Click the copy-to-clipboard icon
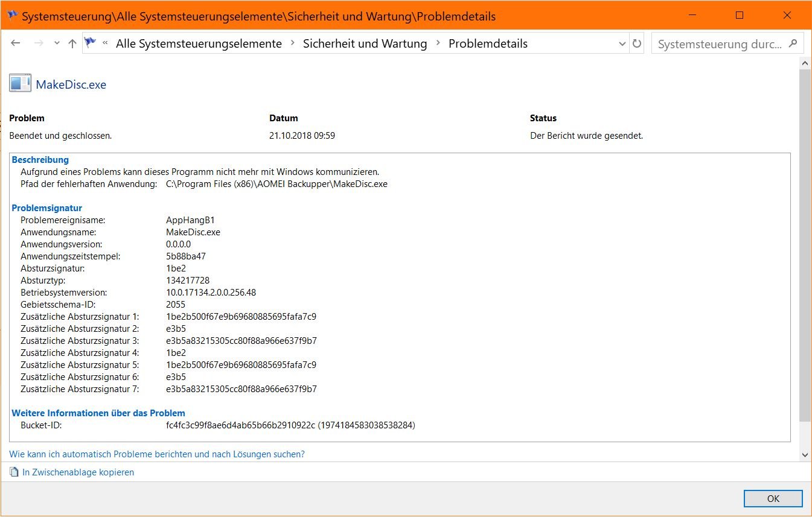 pos(14,472)
